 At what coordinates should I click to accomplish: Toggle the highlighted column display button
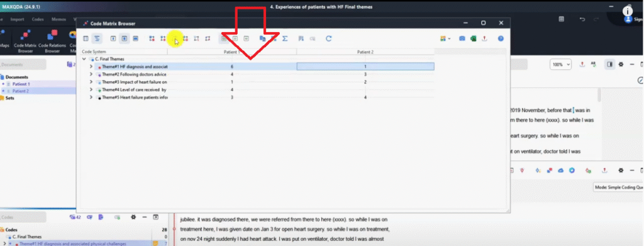point(125,38)
